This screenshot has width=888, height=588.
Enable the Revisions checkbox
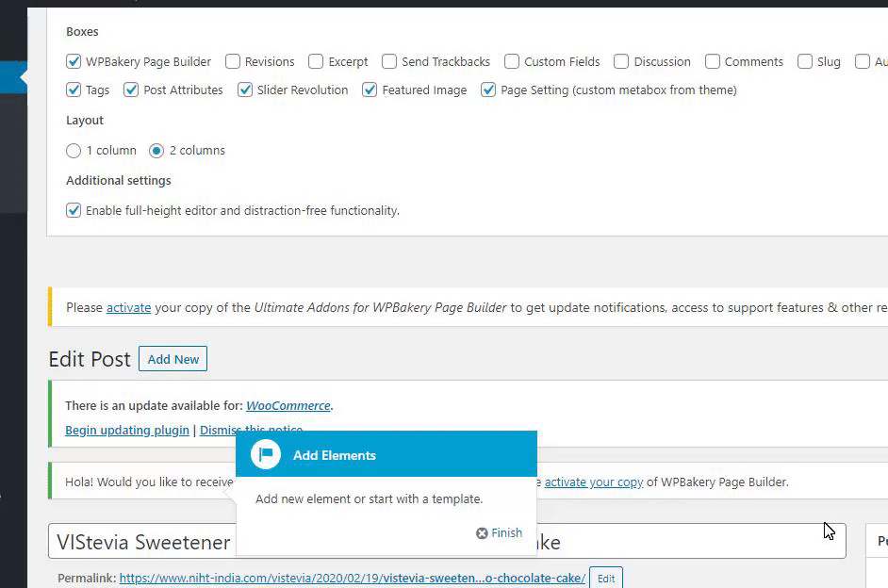[x=233, y=61]
